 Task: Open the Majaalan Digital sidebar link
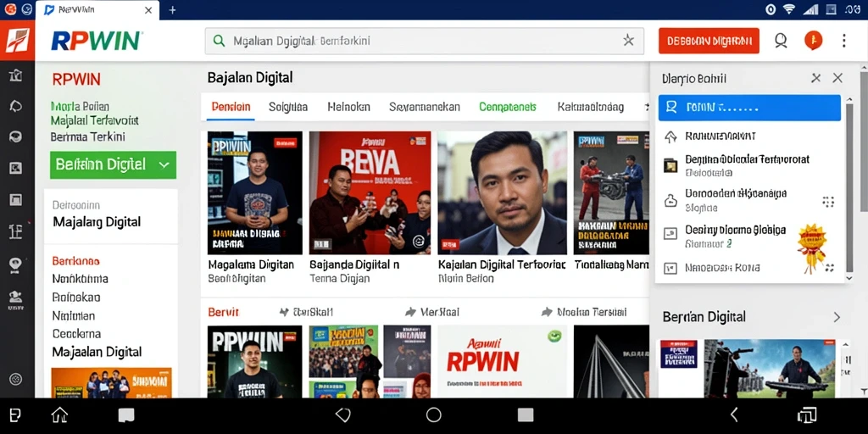point(97,352)
